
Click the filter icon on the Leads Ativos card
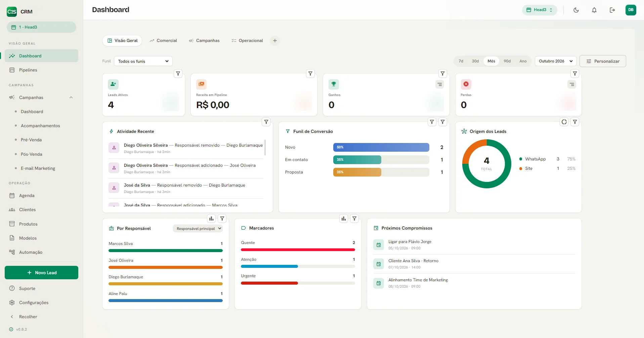[178, 74]
